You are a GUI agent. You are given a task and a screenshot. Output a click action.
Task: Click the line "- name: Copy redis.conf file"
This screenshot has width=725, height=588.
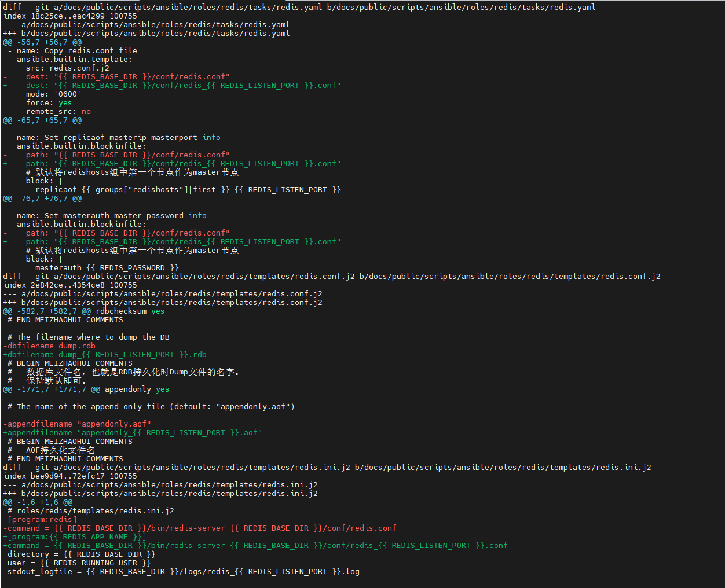[x=72, y=50]
